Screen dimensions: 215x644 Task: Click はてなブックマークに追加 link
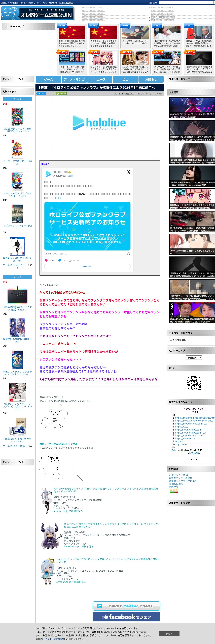183,481
